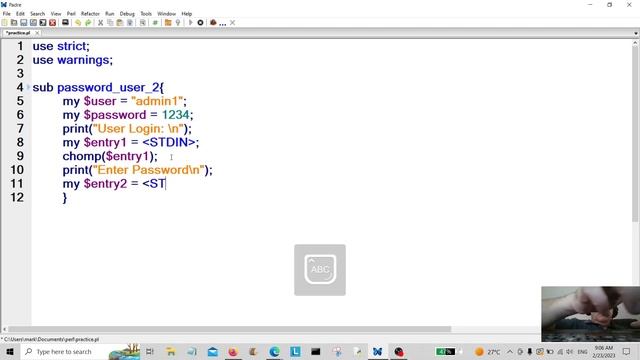This screenshot has width=640, height=360.
Task: Close the practice.pl tab
Action: coord(37,33)
